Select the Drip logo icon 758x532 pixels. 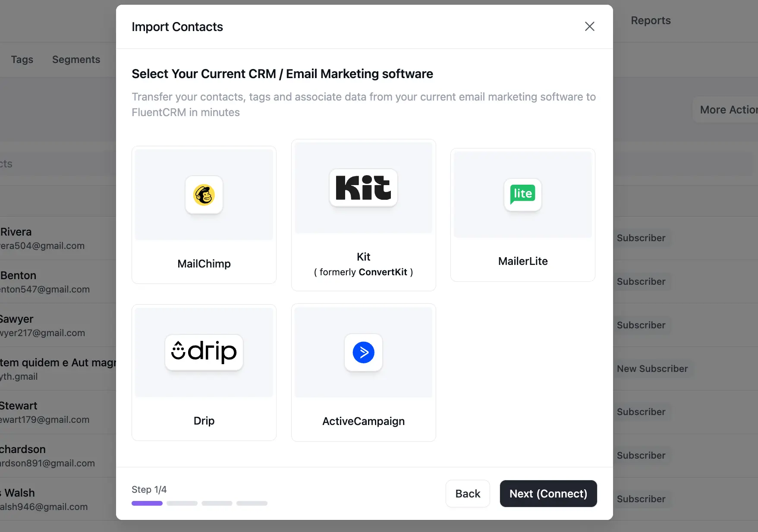coord(204,352)
